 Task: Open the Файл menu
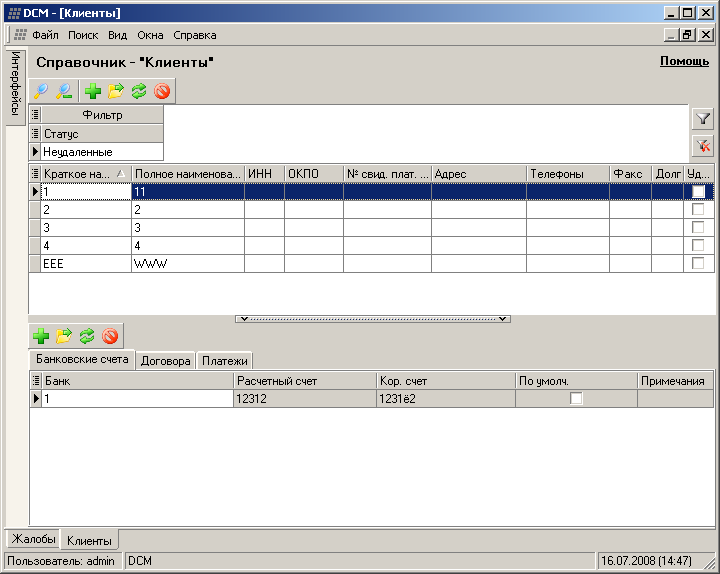click(45, 35)
